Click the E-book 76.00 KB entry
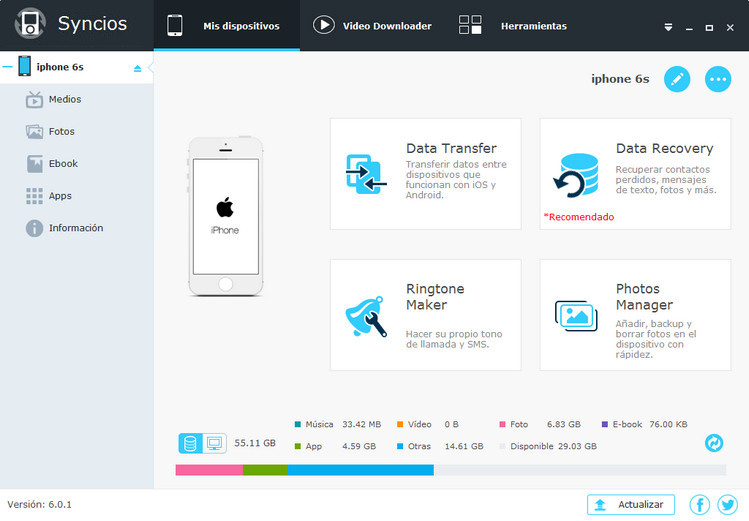This screenshot has width=749, height=521. [644, 424]
